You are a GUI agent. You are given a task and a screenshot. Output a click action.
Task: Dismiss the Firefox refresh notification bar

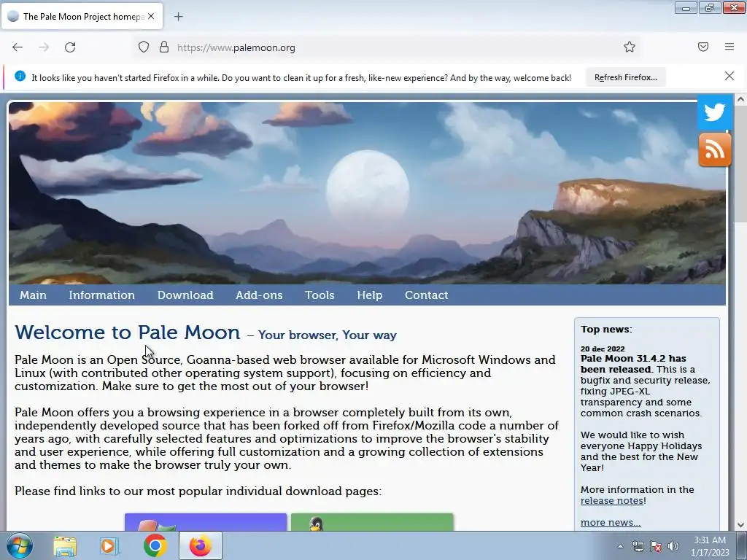(x=729, y=76)
